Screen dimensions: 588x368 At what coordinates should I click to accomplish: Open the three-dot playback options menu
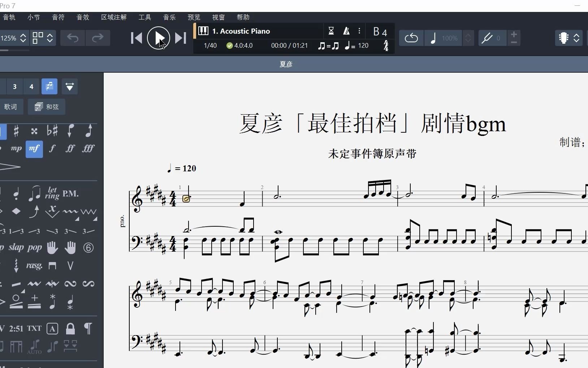point(359,31)
